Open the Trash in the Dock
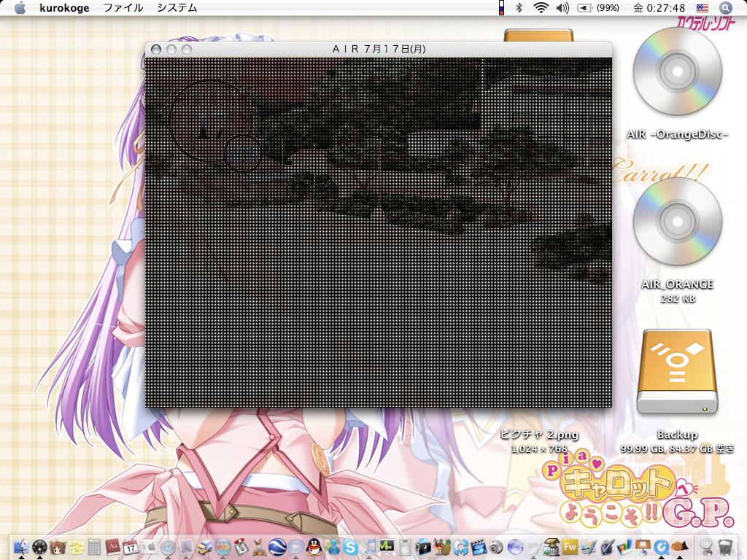 pyautogui.click(x=726, y=548)
